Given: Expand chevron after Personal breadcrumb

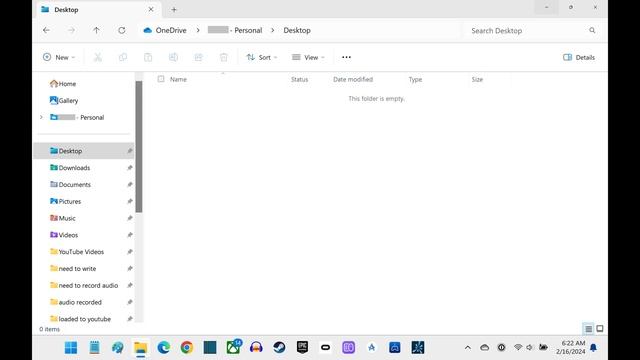Looking at the screenshot, I should 273,30.
